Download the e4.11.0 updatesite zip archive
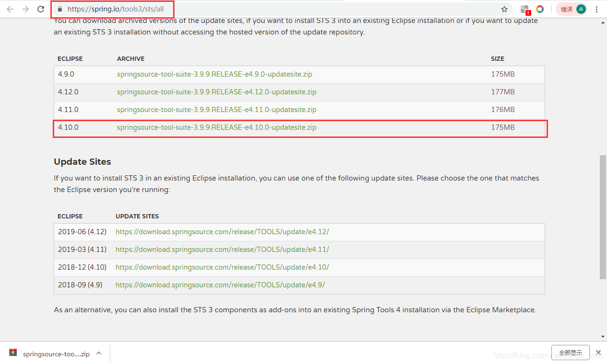 (217, 110)
